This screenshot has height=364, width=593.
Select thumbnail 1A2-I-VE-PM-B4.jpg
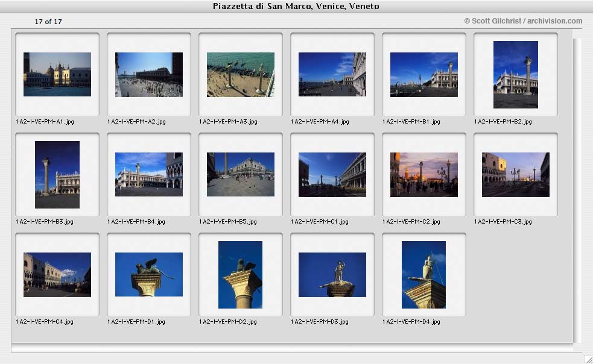pos(149,175)
